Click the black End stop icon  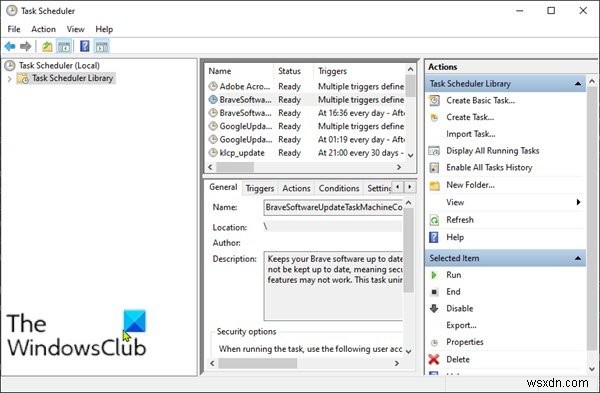point(434,292)
